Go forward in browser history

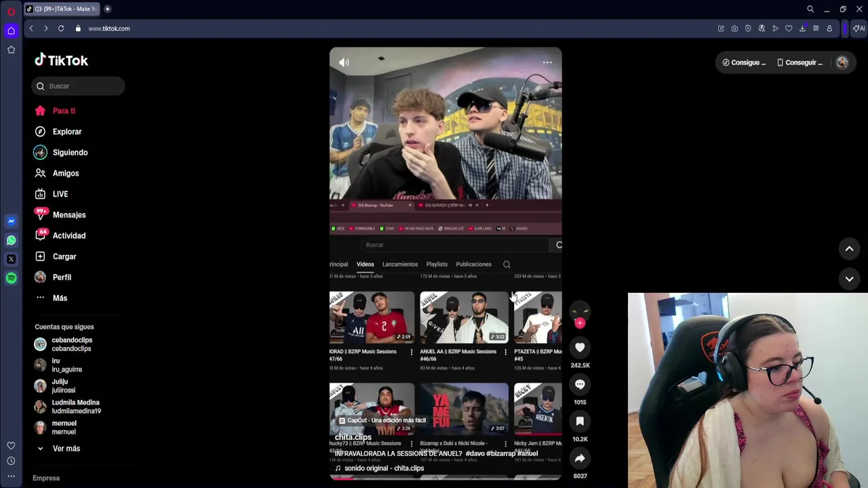[45, 28]
